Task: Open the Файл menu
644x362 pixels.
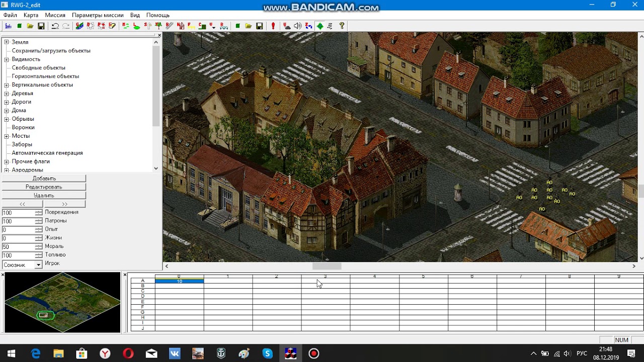Action: (x=10, y=15)
